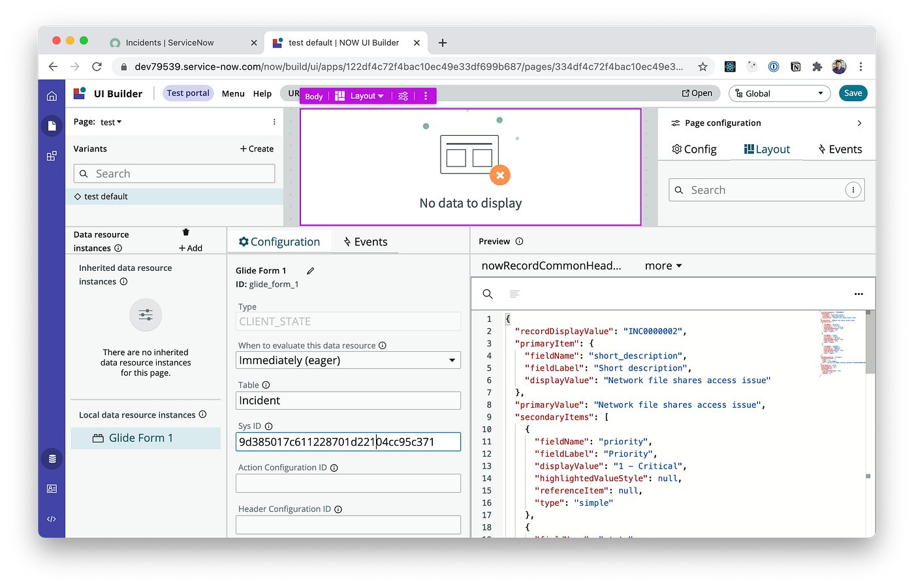This screenshot has width=914, height=588.
Task: Show info icon next to Sys ID
Action: click(x=268, y=426)
